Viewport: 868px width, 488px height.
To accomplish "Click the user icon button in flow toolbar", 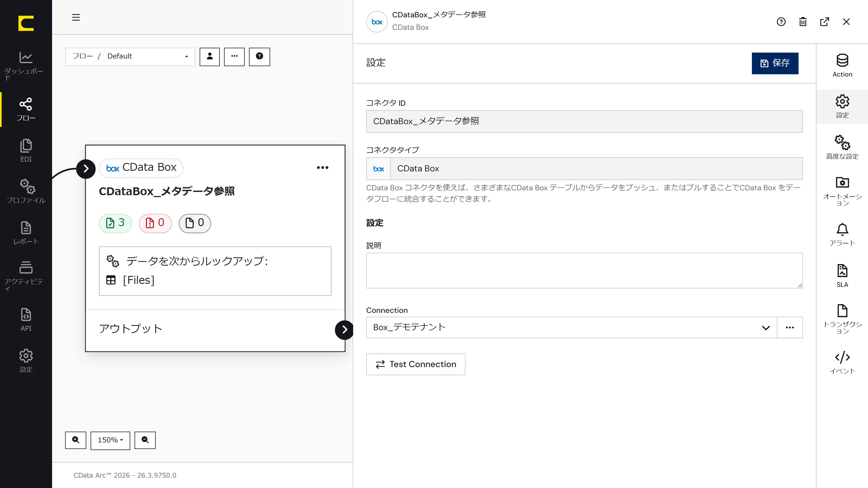I will 210,57.
